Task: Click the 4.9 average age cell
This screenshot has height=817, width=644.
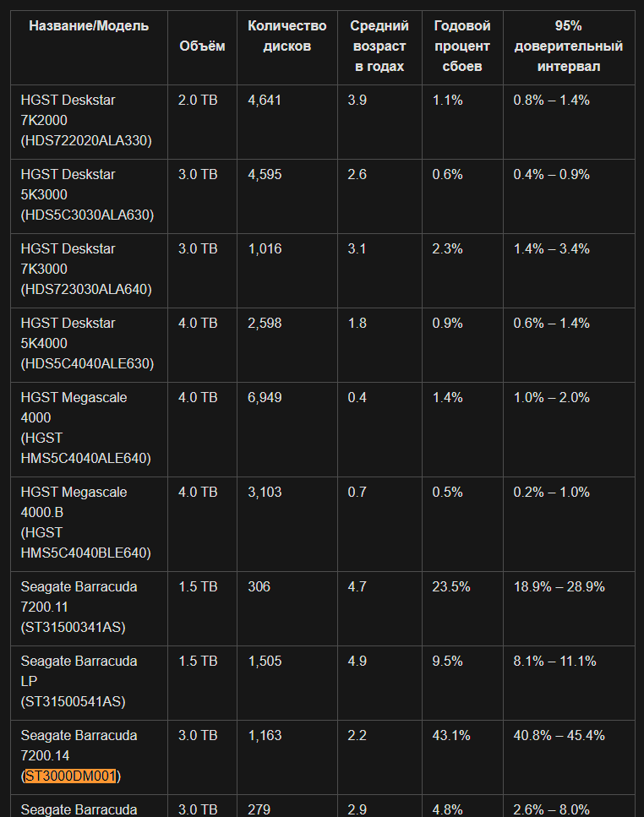Action: (357, 661)
